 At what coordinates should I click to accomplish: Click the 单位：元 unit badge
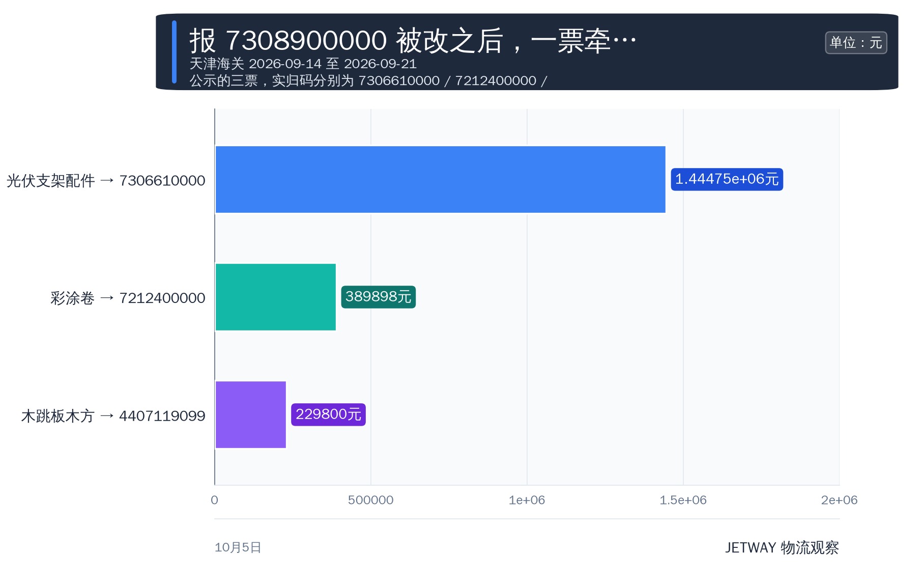point(856,42)
